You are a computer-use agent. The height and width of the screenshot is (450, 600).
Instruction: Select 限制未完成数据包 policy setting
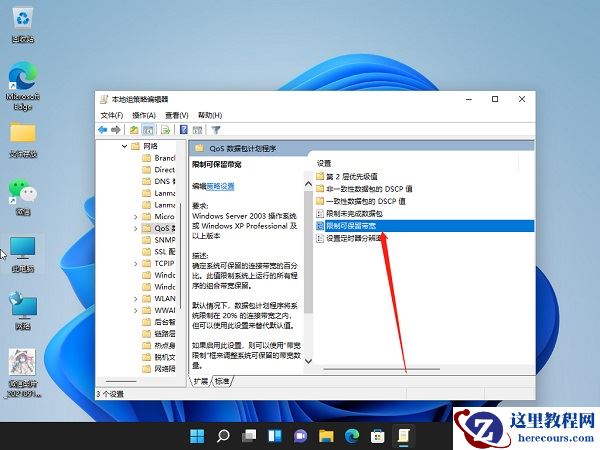[x=349, y=214]
